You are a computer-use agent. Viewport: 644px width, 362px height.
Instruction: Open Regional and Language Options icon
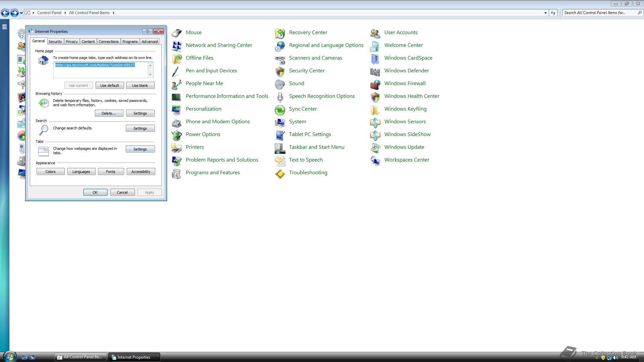280,46
